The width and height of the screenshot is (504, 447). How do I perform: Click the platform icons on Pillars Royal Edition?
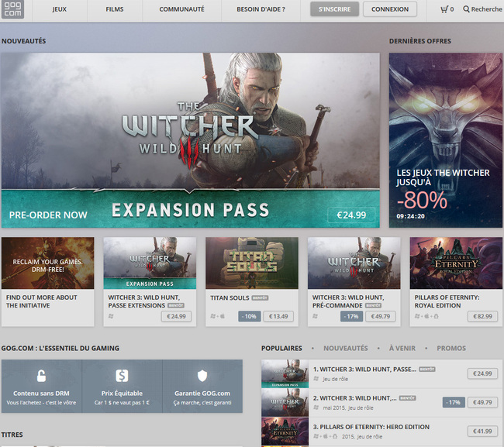pos(426,316)
